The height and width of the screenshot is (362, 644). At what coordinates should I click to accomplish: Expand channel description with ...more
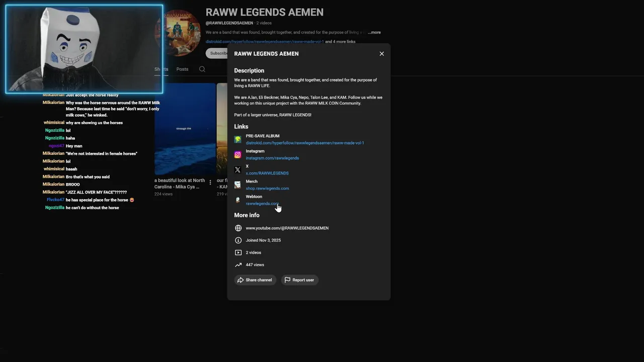click(x=374, y=32)
